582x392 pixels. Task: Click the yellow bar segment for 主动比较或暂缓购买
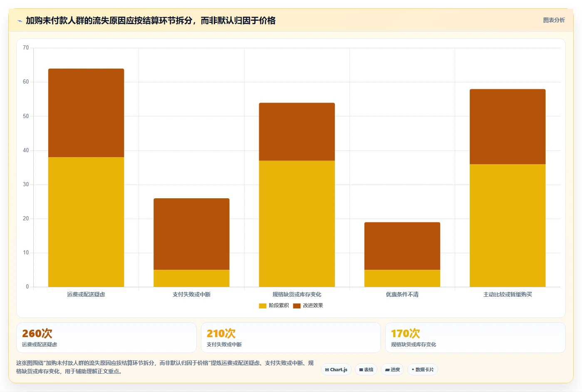point(508,225)
